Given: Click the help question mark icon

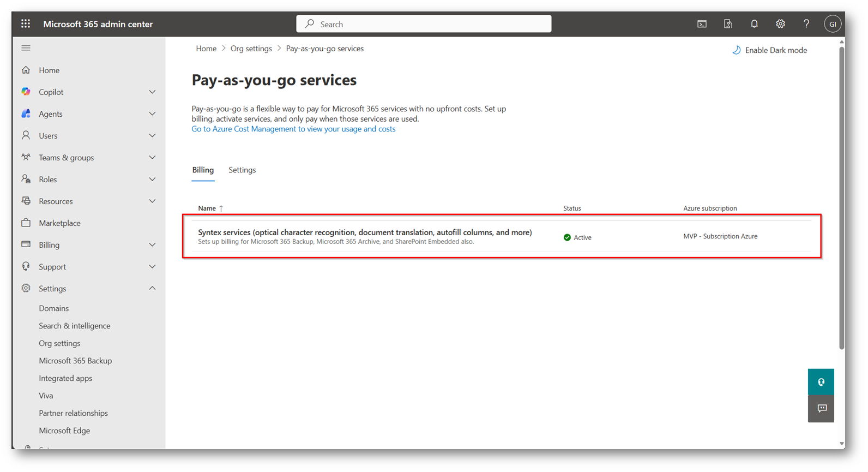Looking at the screenshot, I should 806,24.
